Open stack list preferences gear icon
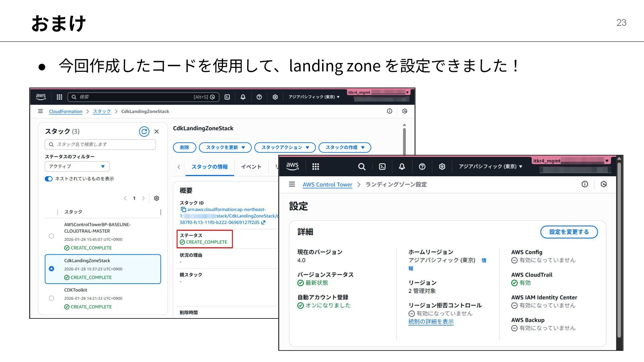 [156, 198]
